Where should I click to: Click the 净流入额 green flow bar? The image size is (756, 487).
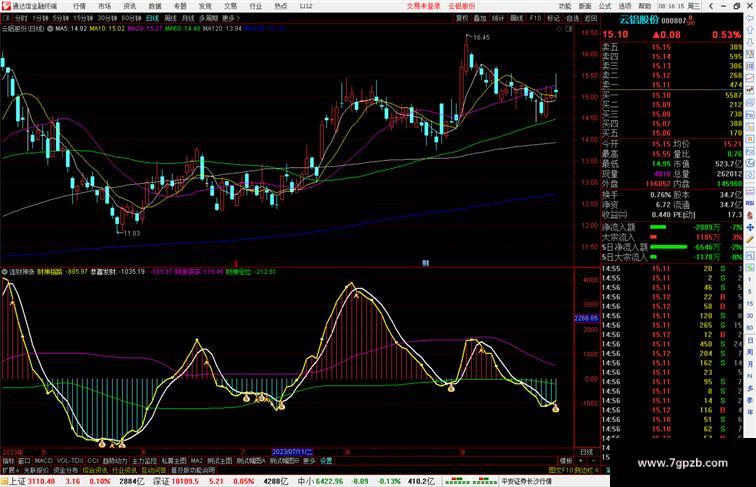[x=658, y=227]
